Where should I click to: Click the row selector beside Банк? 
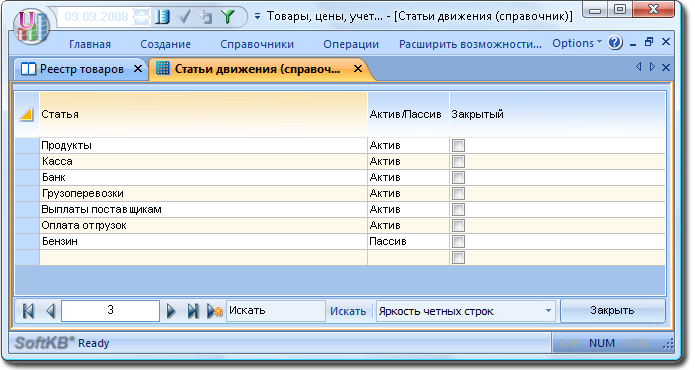(27, 177)
